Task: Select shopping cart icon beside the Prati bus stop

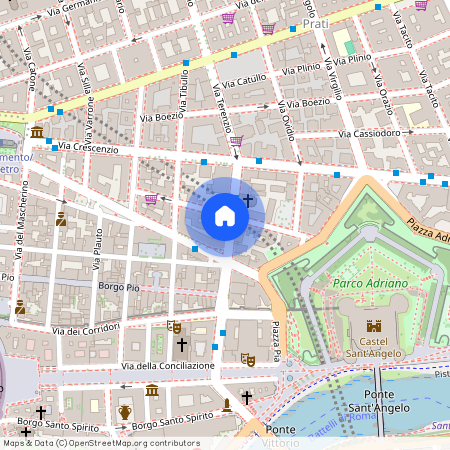Action: (268, 29)
